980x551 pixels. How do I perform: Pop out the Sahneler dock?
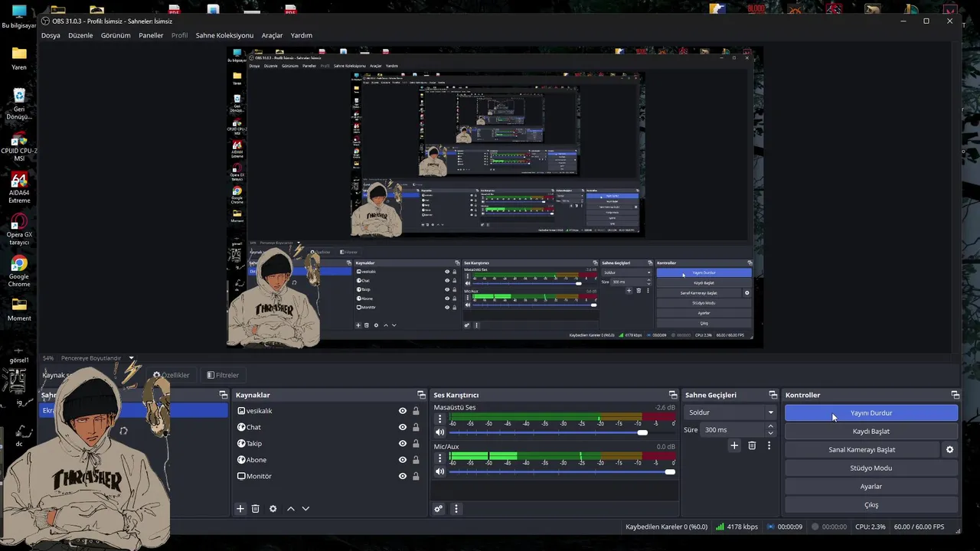[224, 395]
